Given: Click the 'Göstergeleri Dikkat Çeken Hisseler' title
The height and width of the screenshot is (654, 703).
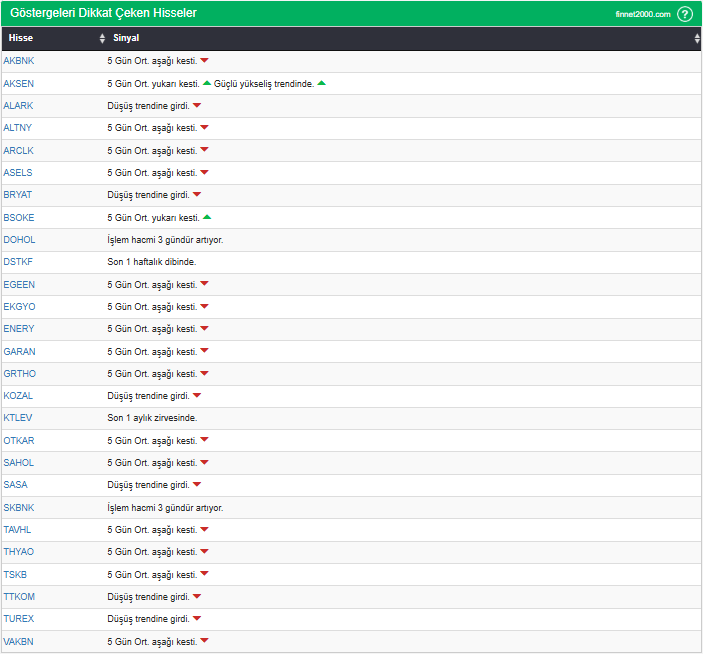Looking at the screenshot, I should pos(102,13).
